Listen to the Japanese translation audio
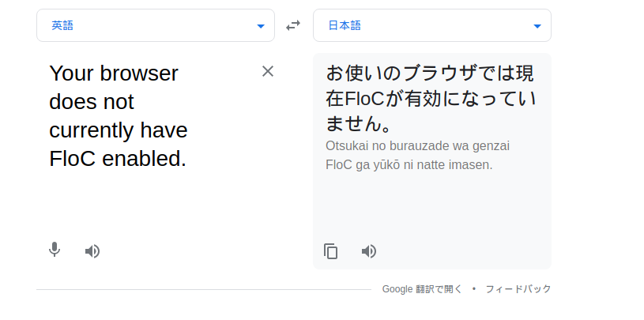Screen dimensions: 644x320 coord(369,251)
